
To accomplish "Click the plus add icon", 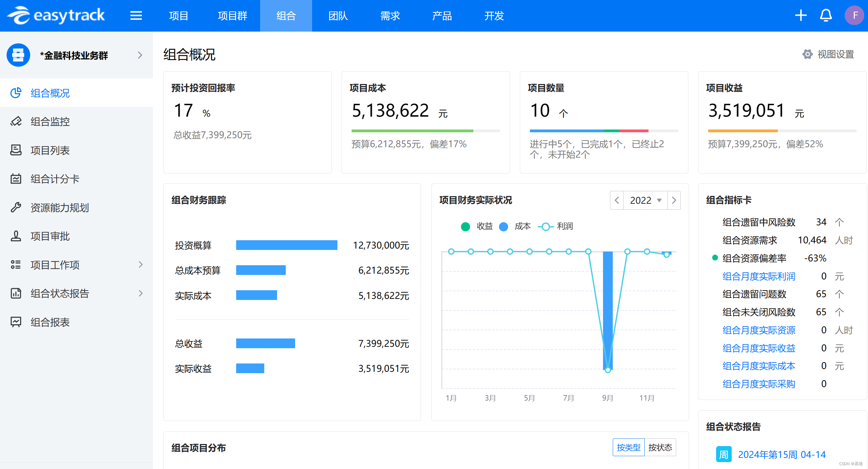I will coord(801,16).
